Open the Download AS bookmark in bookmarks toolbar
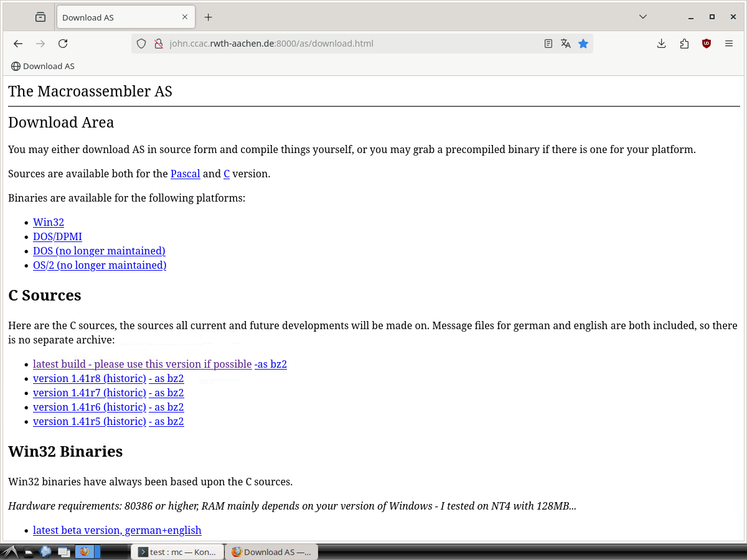This screenshot has width=747, height=560. coord(43,66)
